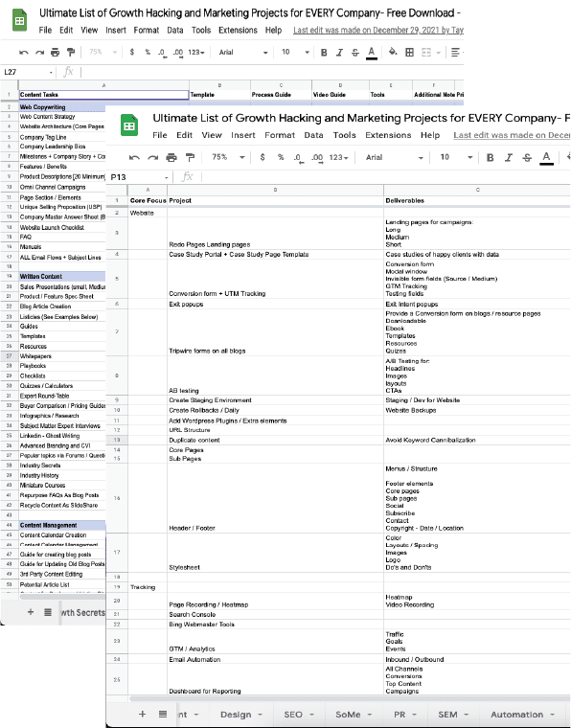Show all sheets list in front window
Screen dimensions: 571x728
(x=163, y=714)
